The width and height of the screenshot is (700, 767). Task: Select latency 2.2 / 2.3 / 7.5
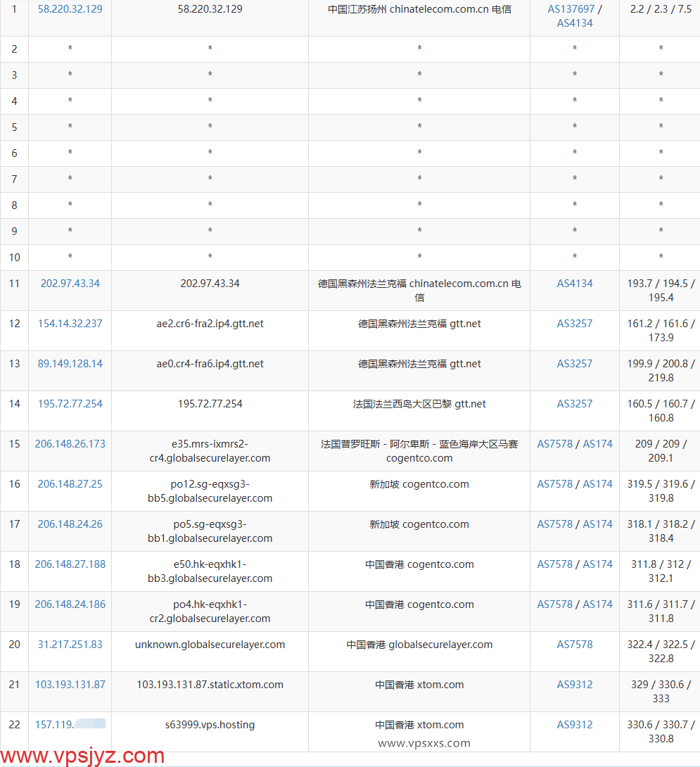click(x=661, y=9)
